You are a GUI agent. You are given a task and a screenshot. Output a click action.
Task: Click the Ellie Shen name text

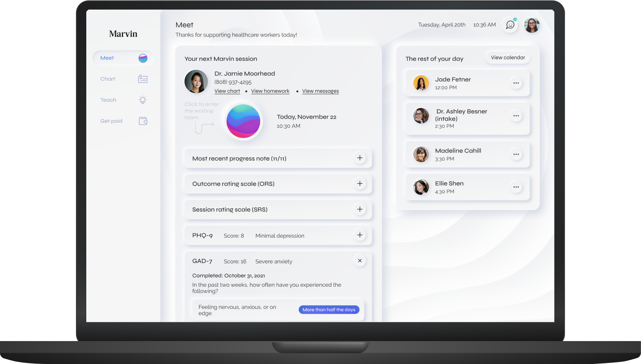[x=449, y=183]
